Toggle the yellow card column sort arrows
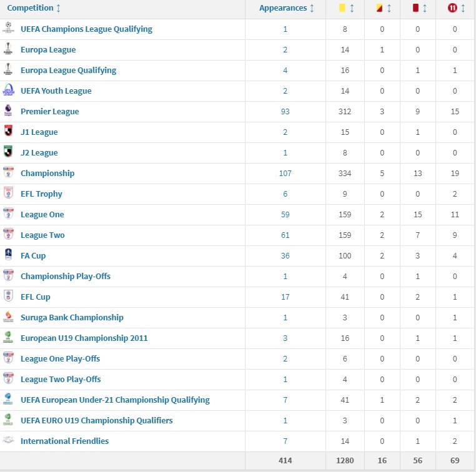 point(352,8)
